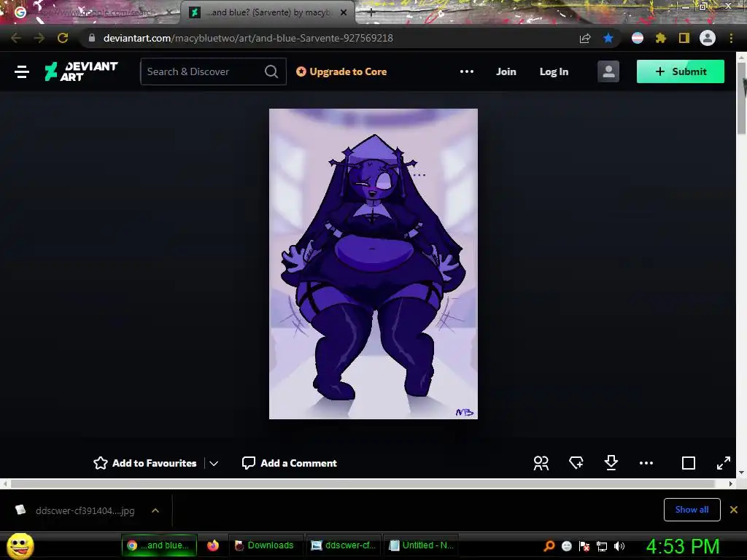Open the DeviantArt user avatar icon

[608, 71]
